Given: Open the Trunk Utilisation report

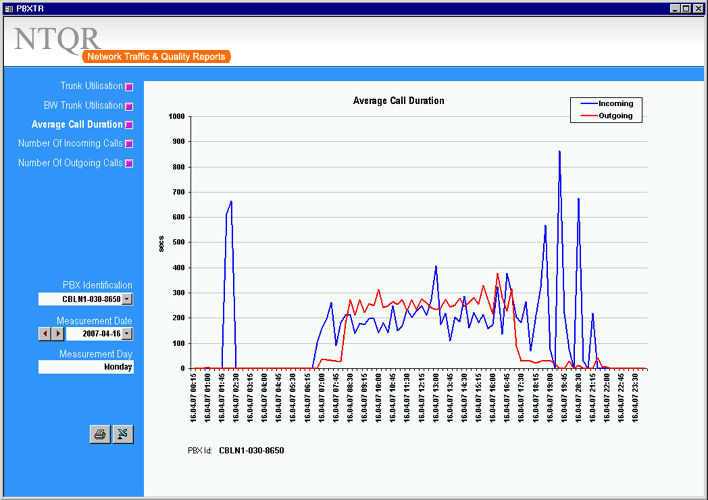Looking at the screenshot, I should pyautogui.click(x=91, y=87).
